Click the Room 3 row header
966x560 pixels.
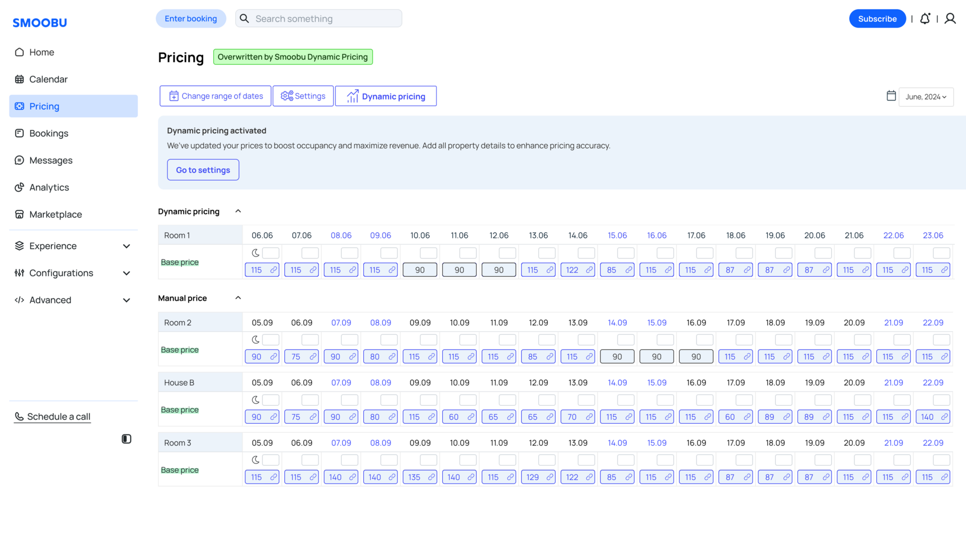tap(200, 443)
